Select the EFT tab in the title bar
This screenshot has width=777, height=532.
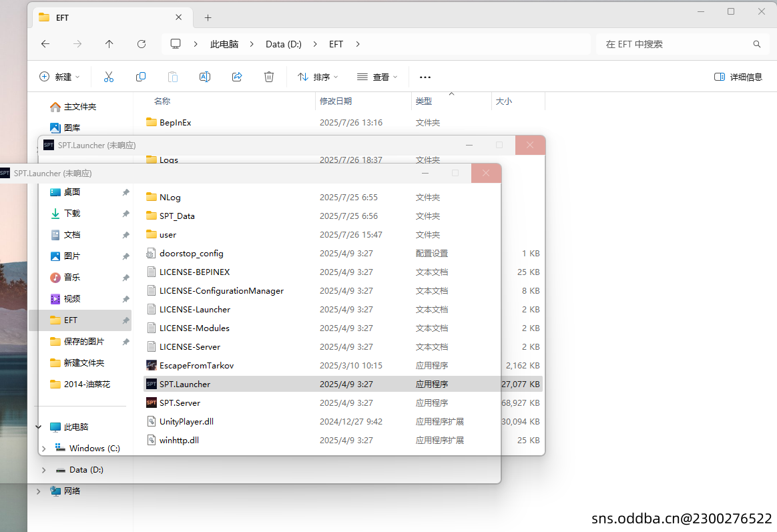click(x=112, y=18)
